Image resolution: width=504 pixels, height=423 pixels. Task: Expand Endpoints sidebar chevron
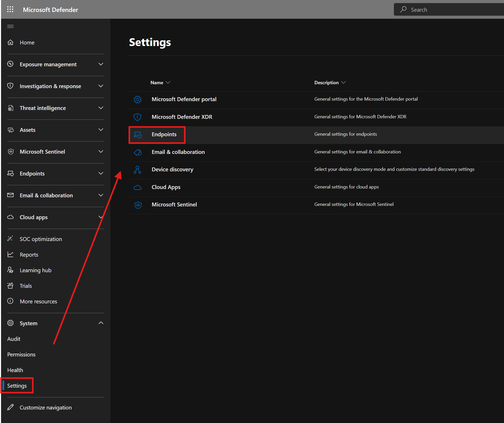tap(101, 173)
